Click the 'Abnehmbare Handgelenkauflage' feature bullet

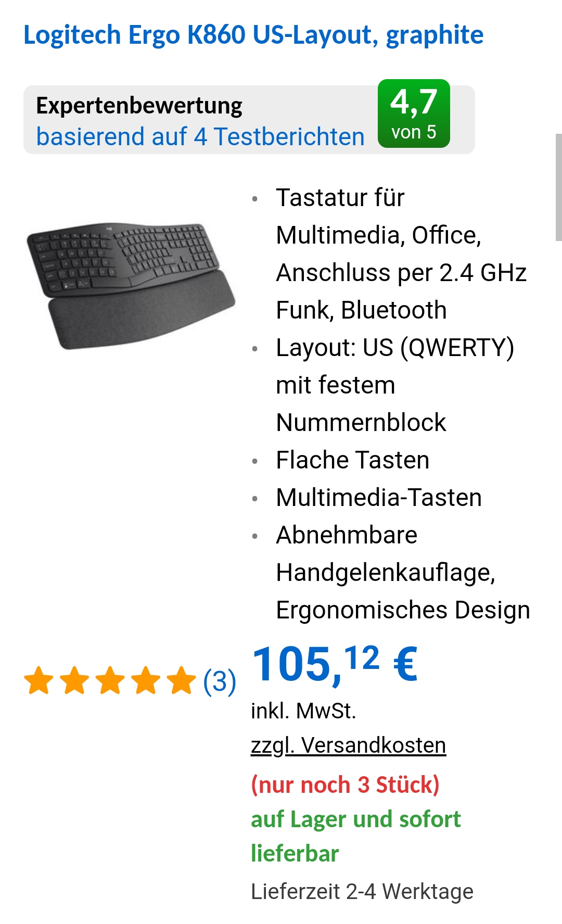(403, 573)
